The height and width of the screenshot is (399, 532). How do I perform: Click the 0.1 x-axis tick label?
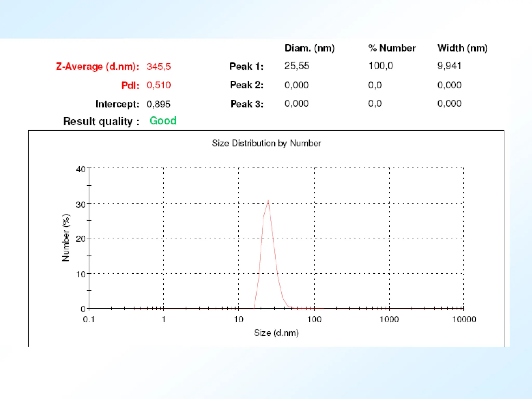pos(89,319)
